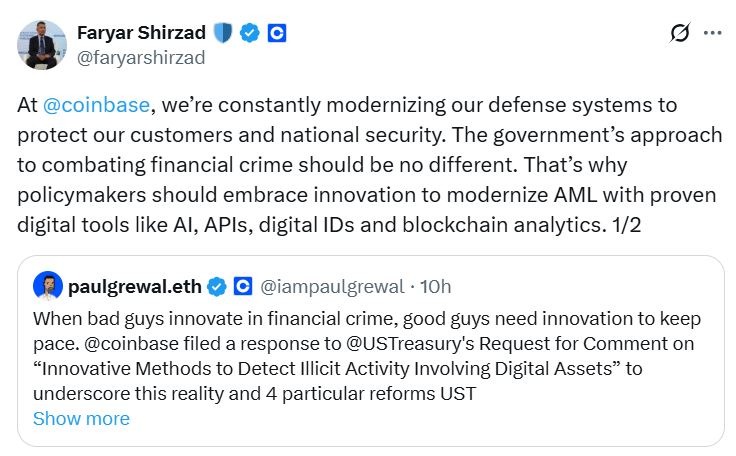Click the Faryar Shirzad display name
This screenshot has width=736, height=456.
[x=141, y=32]
